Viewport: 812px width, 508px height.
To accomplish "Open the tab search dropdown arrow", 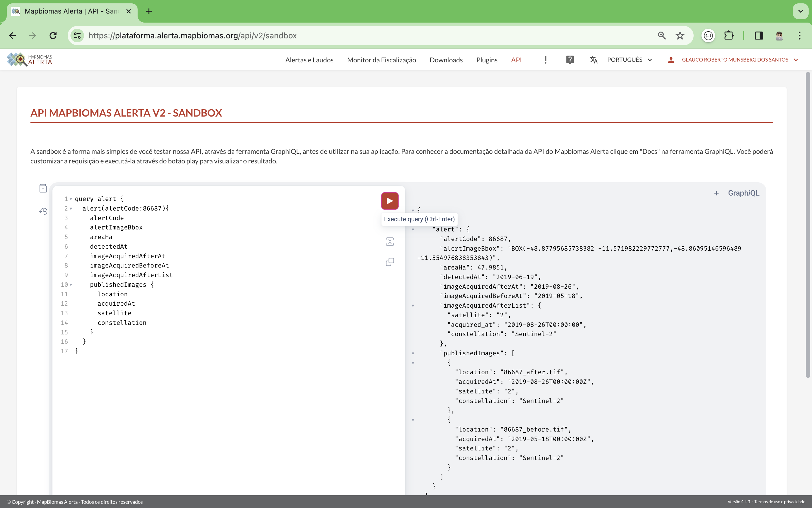I will (800, 11).
